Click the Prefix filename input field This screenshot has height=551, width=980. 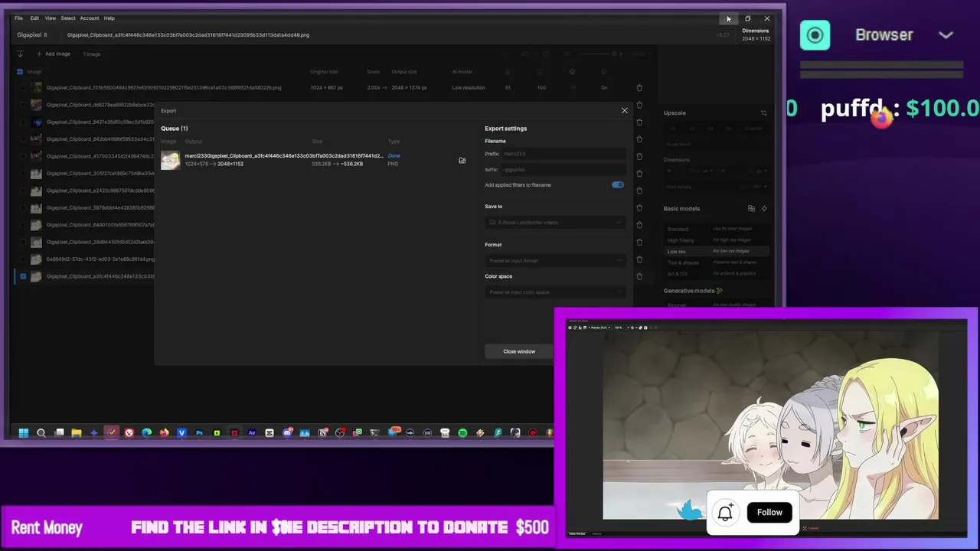pos(562,154)
